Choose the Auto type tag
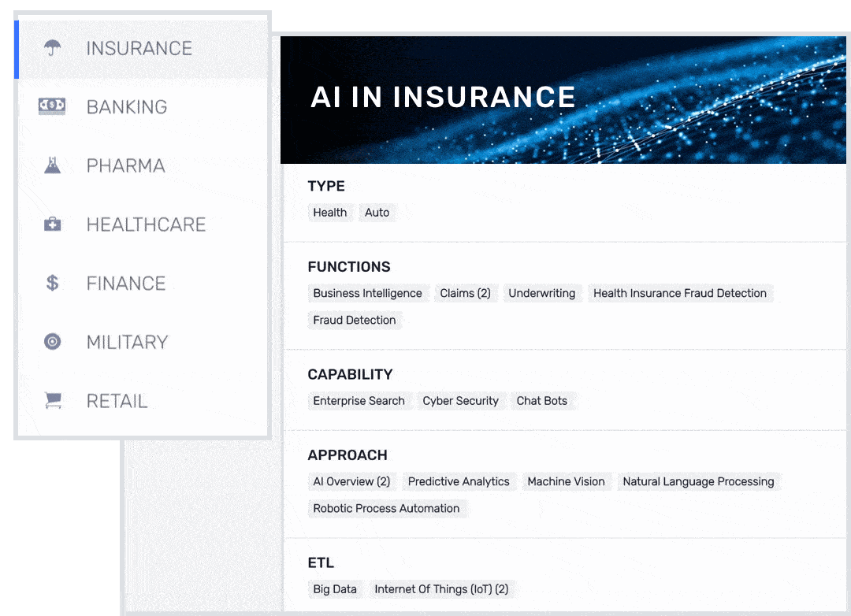851x616 pixels. 377,213
